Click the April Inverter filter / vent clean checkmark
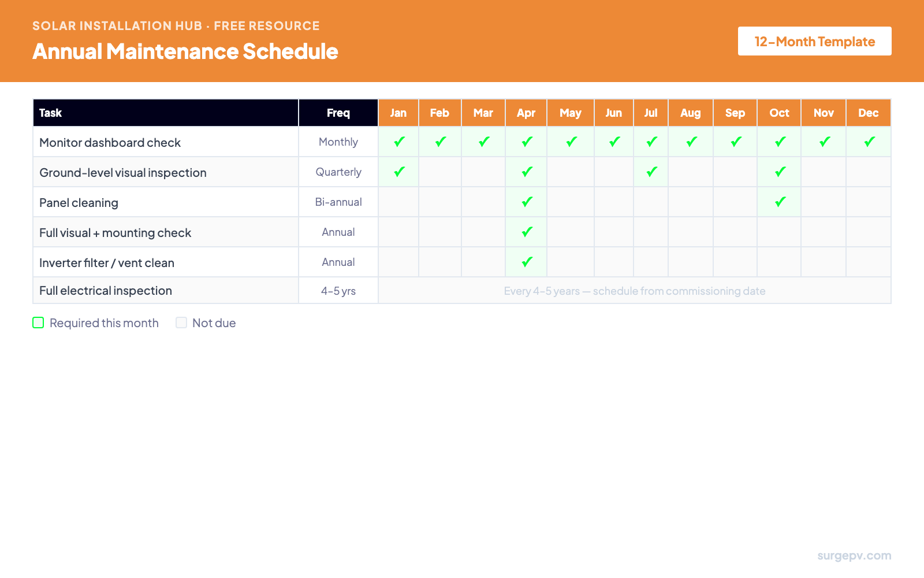This screenshot has height=578, width=924. coord(526,262)
